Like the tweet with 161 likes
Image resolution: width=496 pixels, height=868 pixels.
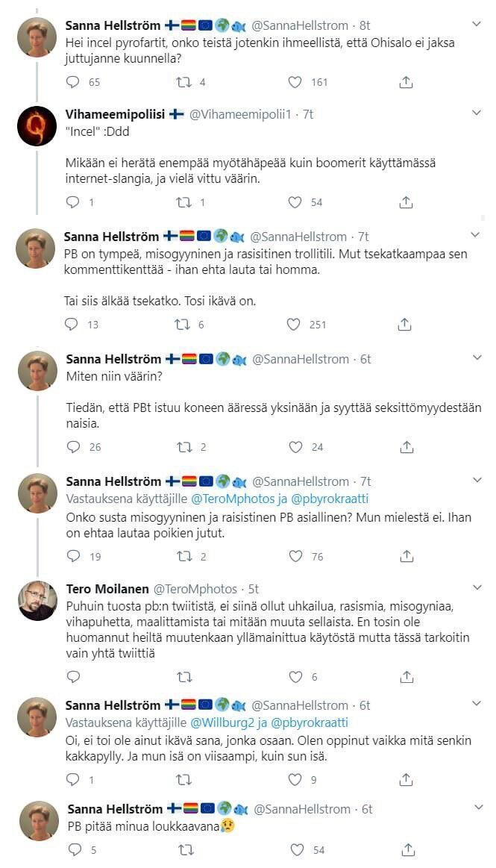(295, 82)
